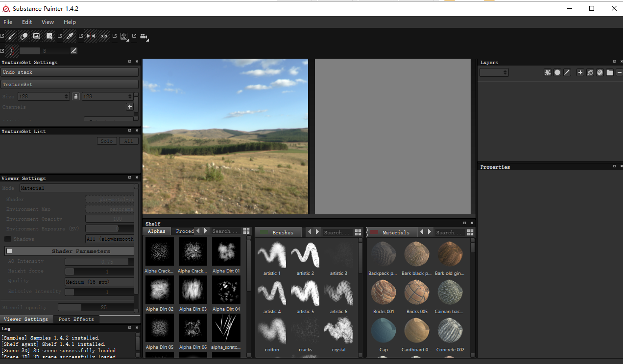Open the first Size 128 dropdown
This screenshot has width=623, height=364.
click(44, 96)
